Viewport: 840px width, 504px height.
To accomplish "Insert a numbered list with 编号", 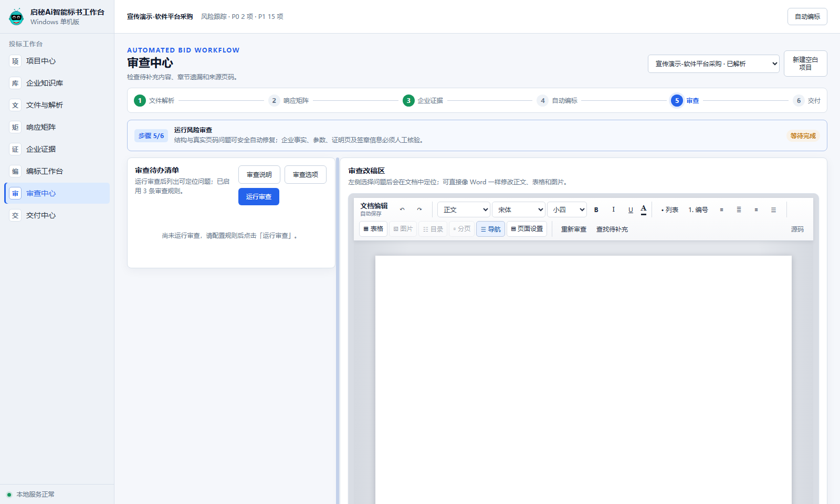I will click(698, 209).
